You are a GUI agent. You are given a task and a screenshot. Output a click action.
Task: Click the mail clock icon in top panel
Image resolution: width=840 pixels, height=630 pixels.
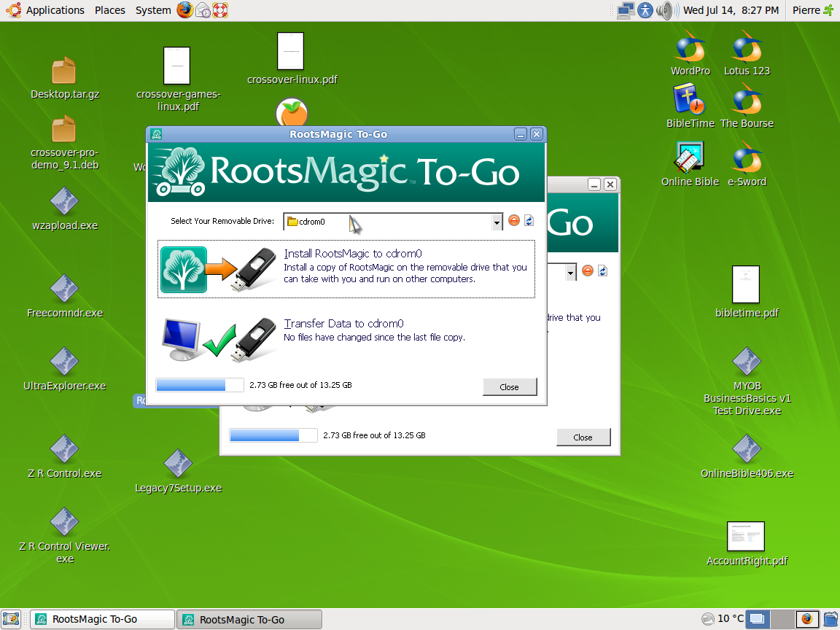click(203, 10)
